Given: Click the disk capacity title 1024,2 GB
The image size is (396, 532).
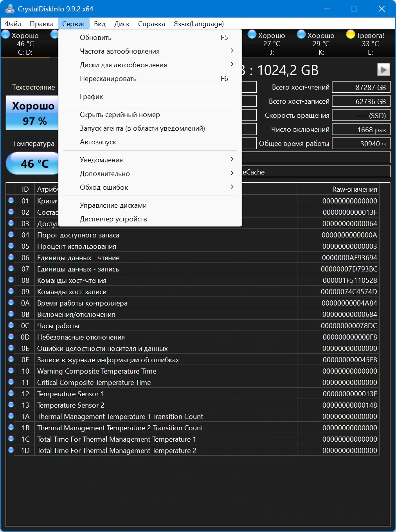Looking at the screenshot, I should [x=288, y=70].
